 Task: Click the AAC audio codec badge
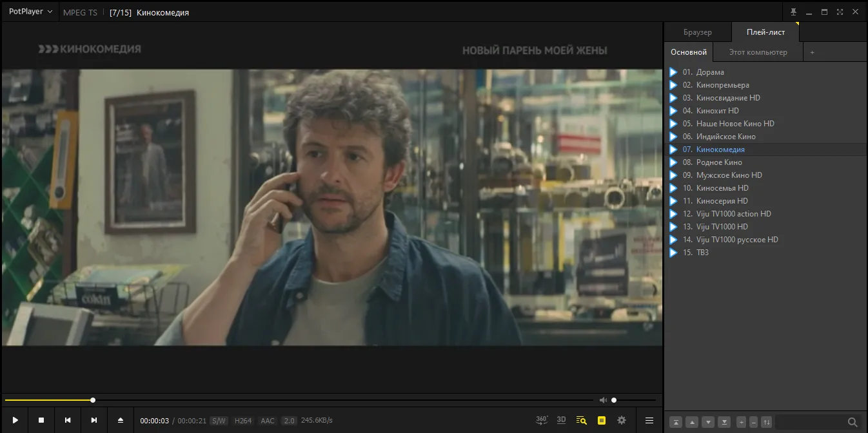pyautogui.click(x=268, y=421)
